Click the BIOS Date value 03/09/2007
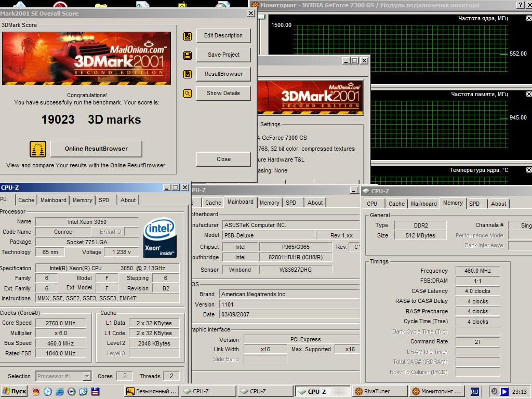The height and width of the screenshot is (399, 532). tap(289, 314)
